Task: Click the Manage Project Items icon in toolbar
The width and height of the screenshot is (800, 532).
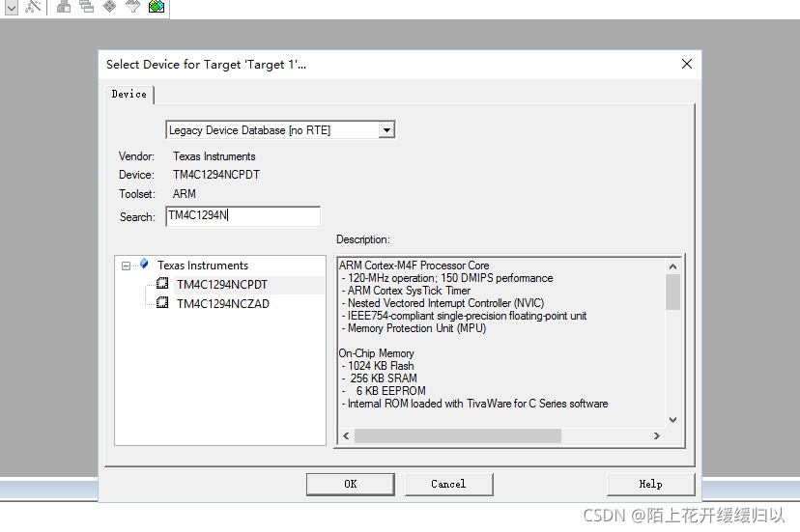Action: 64,6
